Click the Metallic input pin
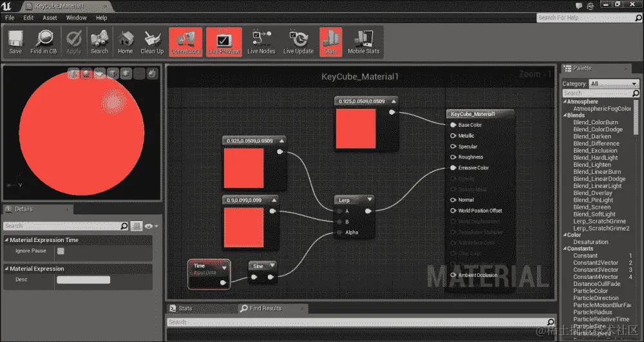This screenshot has width=644, height=342. [x=453, y=135]
